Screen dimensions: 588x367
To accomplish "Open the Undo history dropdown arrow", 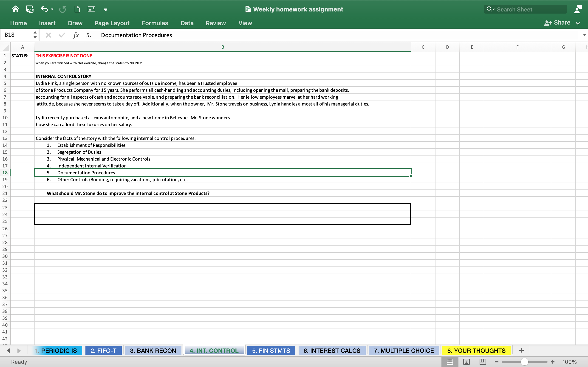I will (x=52, y=9).
